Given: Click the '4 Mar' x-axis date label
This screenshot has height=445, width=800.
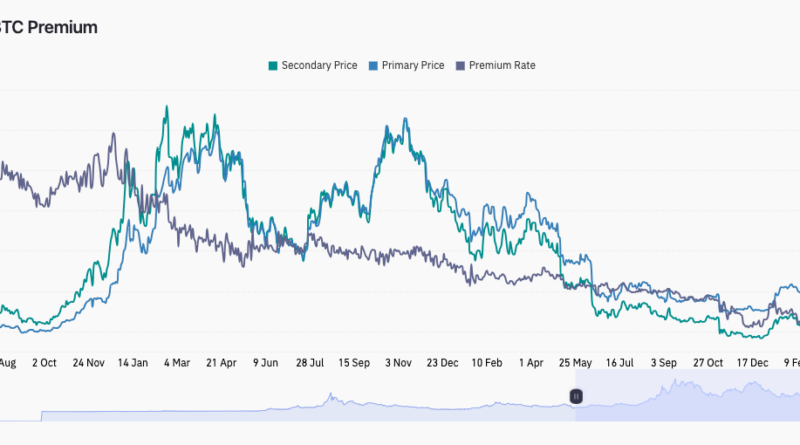Looking at the screenshot, I should [177, 363].
